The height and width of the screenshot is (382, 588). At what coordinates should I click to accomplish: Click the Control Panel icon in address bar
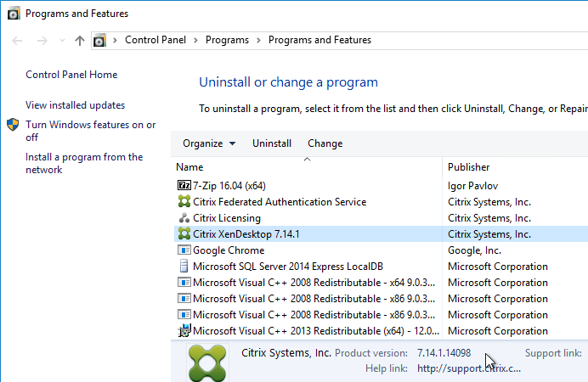coord(99,40)
